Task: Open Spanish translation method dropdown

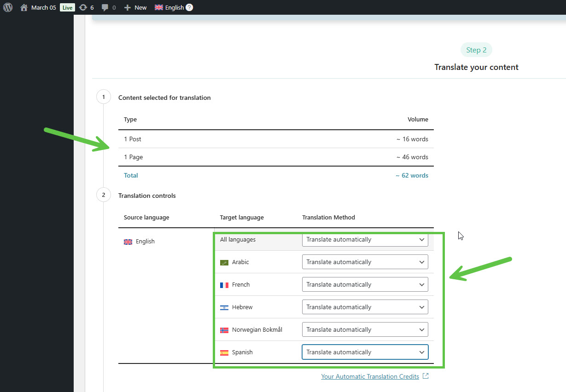Action: tap(365, 352)
